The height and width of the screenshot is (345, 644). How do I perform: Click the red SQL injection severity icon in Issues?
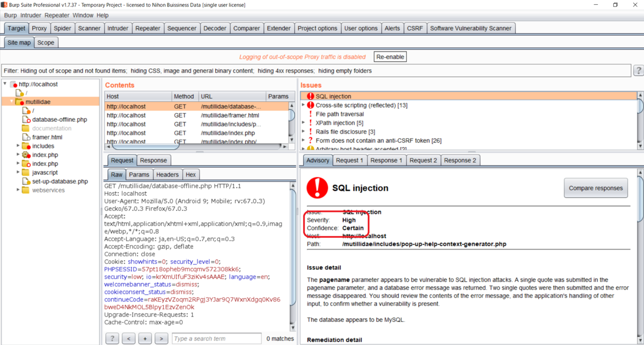310,97
